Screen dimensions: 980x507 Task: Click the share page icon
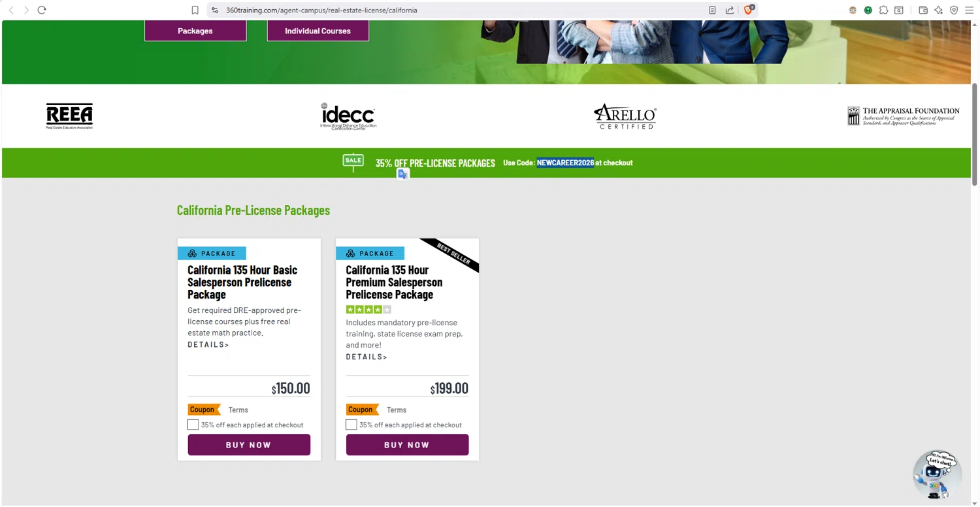click(730, 10)
